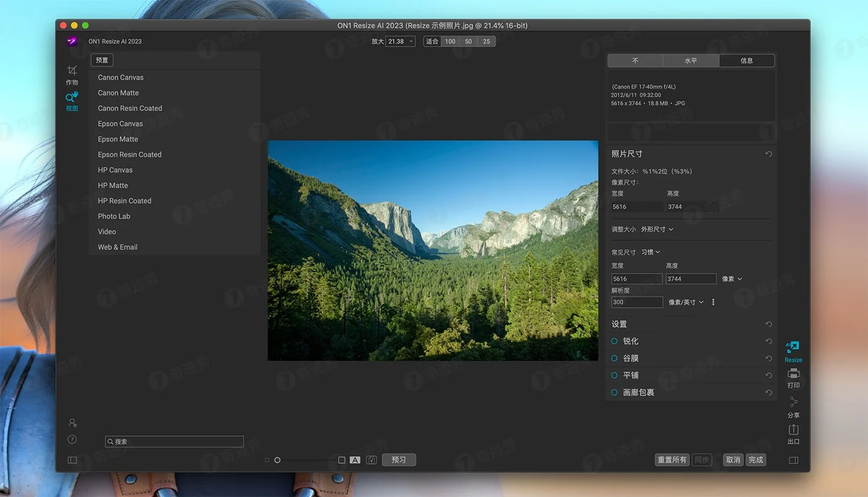Enable the sharpening (锐化) setting
Screen dimensions: 868x497
click(x=614, y=341)
